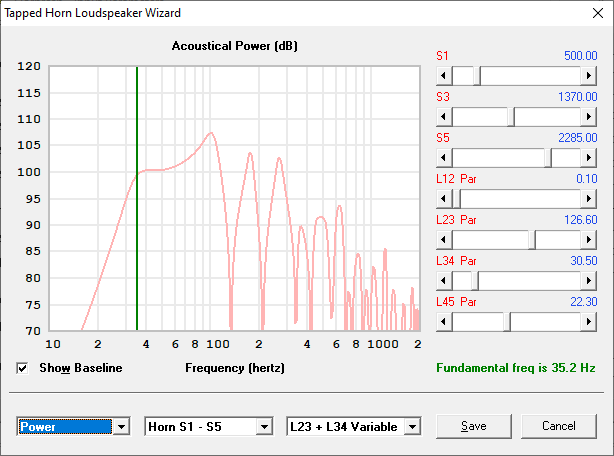
Task: Click the L34 Par slider thumb
Action: [x=475, y=281]
